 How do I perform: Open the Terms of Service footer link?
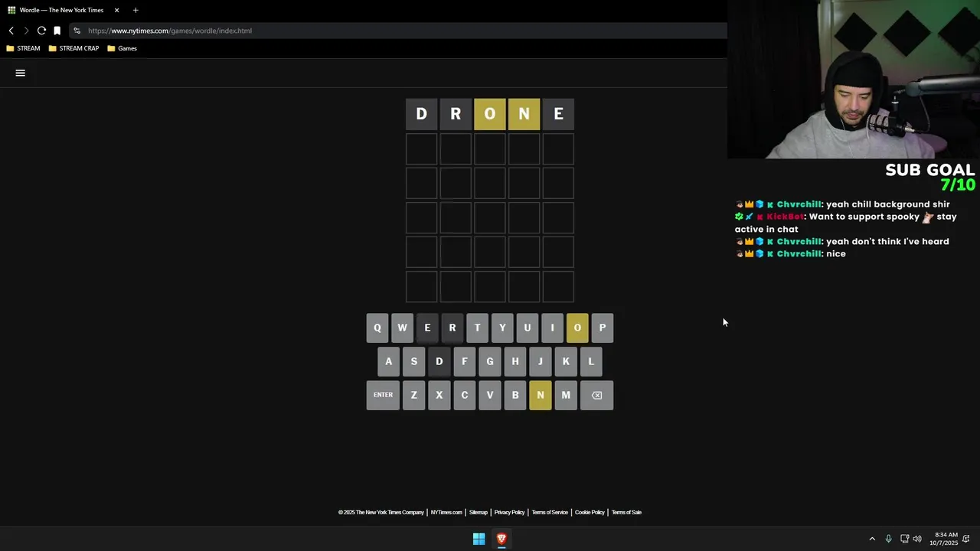pyautogui.click(x=550, y=512)
